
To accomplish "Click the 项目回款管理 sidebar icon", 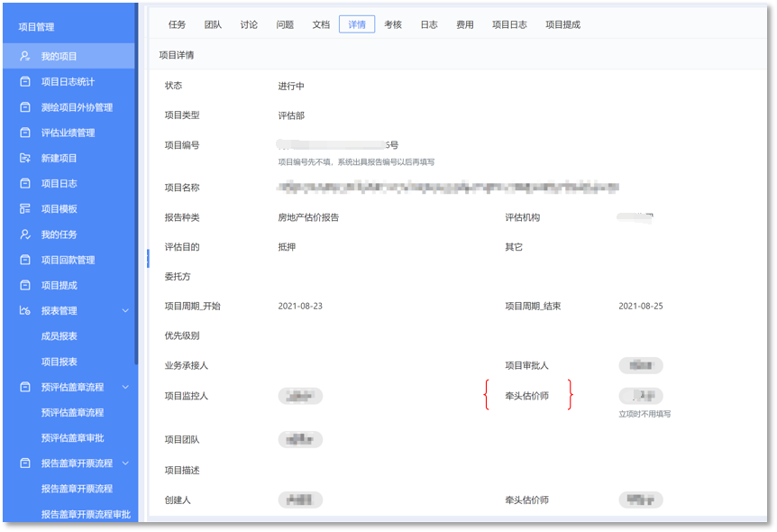I will click(x=25, y=260).
